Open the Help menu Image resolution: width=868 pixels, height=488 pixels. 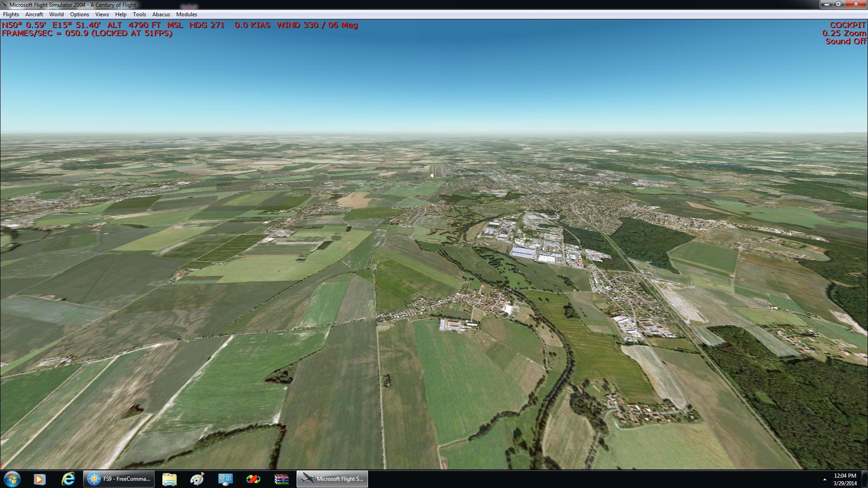[x=121, y=14]
